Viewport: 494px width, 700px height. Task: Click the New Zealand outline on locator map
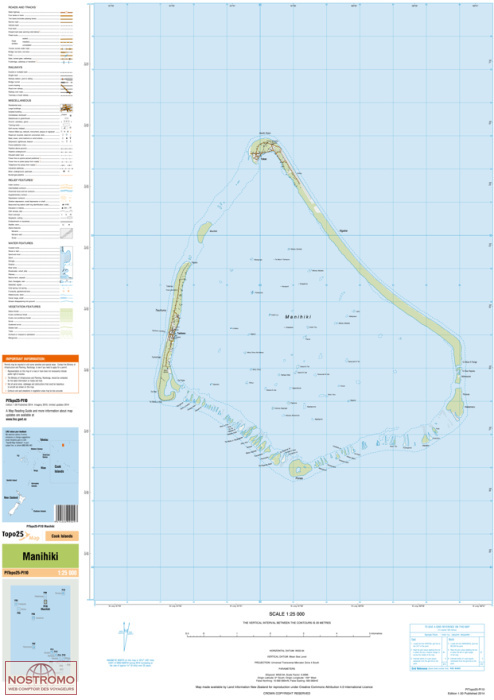coord(18,501)
